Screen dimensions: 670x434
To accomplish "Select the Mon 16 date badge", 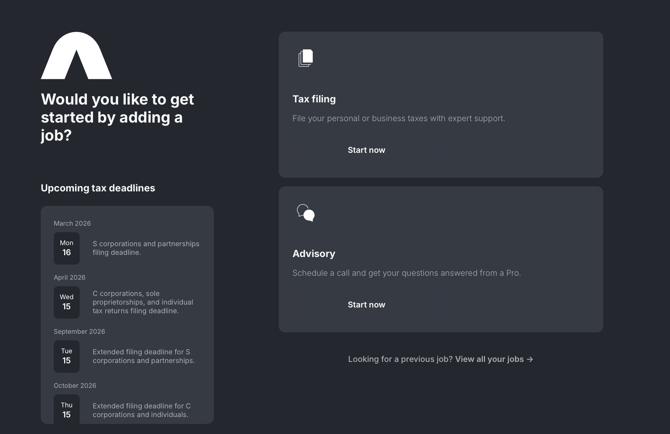I will coord(67,248).
